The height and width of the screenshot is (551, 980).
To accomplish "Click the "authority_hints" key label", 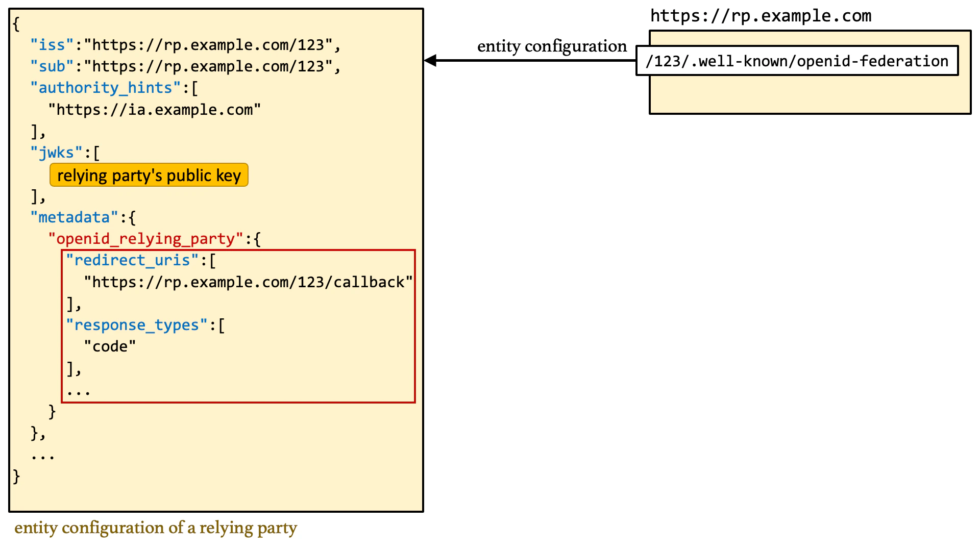I will pos(105,88).
